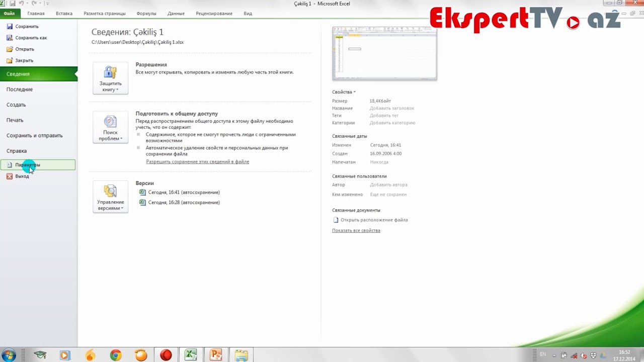Image resolution: width=644 pixels, height=362 pixels.
Task: Open Параметры Excel options
Action: coord(38,164)
